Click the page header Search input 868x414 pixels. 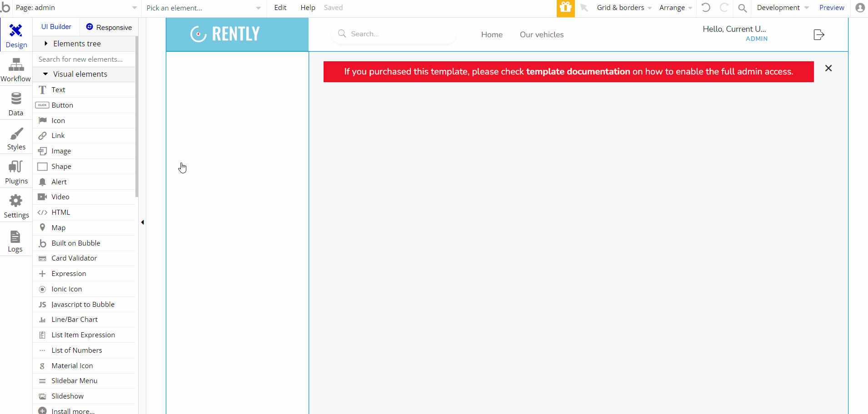[x=394, y=34]
